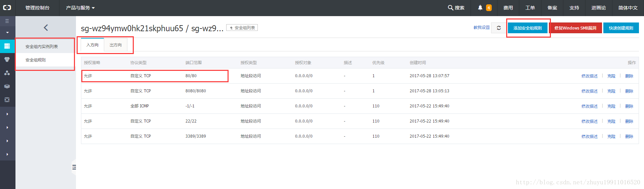
Task: Click the 协议类型 column header
Action: (x=138, y=62)
